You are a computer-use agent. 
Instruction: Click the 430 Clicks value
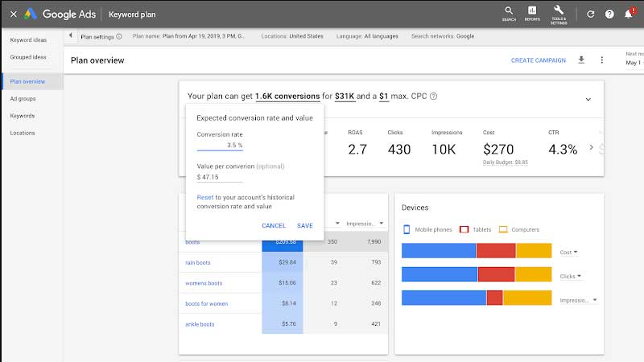[398, 150]
